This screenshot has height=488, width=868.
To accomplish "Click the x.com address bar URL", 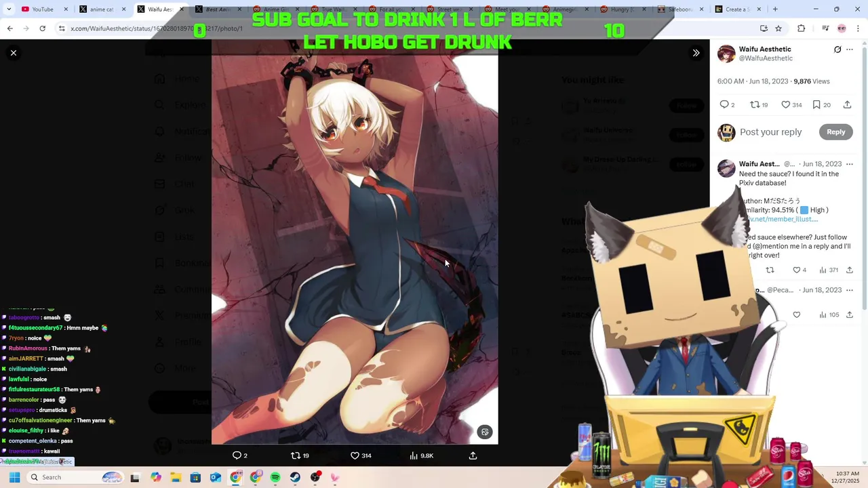I will pyautogui.click(x=157, y=28).
